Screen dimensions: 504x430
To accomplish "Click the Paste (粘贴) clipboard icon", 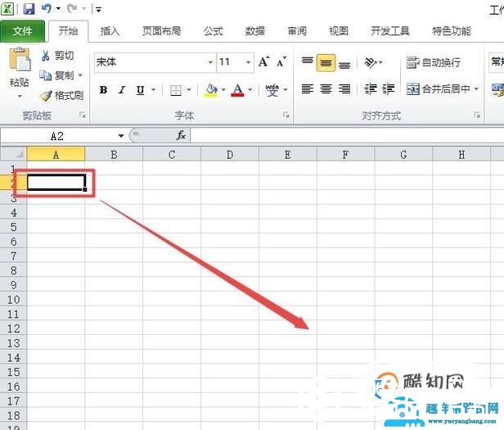I will point(20,59).
